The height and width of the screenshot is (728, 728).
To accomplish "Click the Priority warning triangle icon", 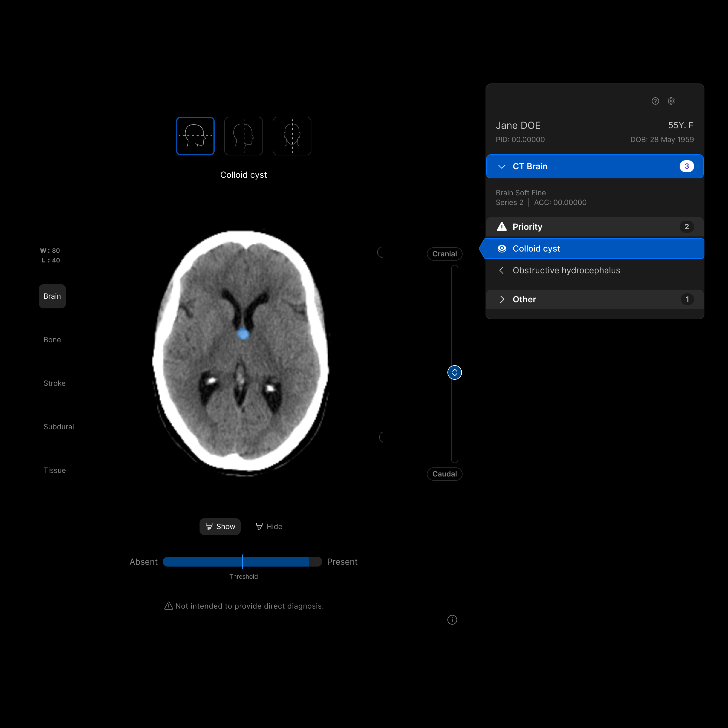I will tap(502, 227).
